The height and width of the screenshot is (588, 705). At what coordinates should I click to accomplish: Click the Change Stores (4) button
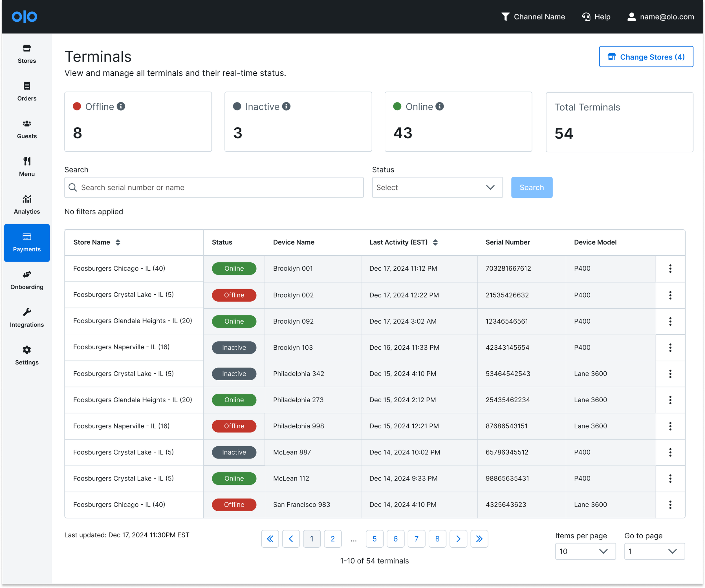point(646,57)
